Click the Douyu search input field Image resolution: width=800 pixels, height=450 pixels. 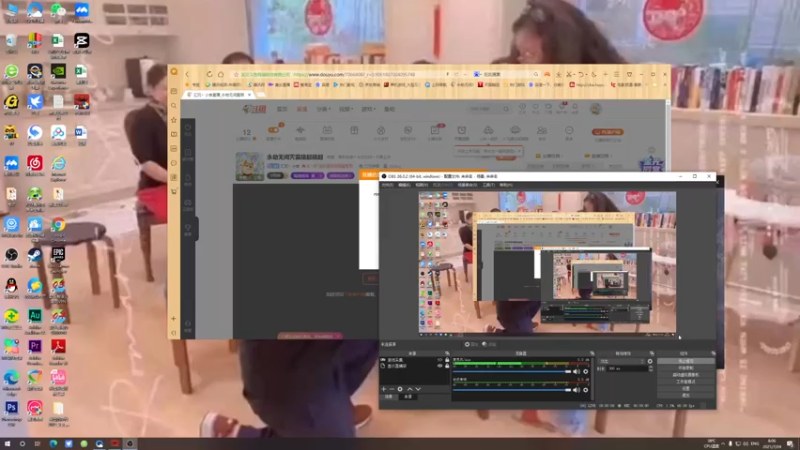pyautogui.click(x=485, y=109)
